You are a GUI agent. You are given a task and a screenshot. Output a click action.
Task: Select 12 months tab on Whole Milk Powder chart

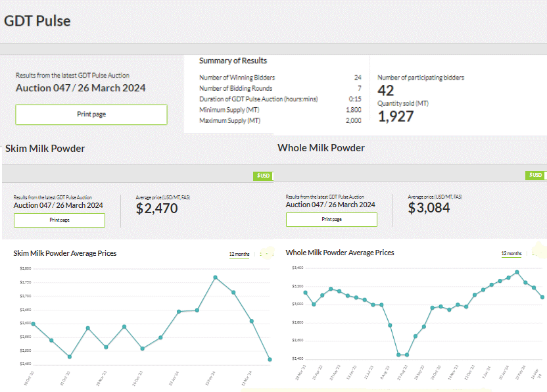tap(511, 253)
